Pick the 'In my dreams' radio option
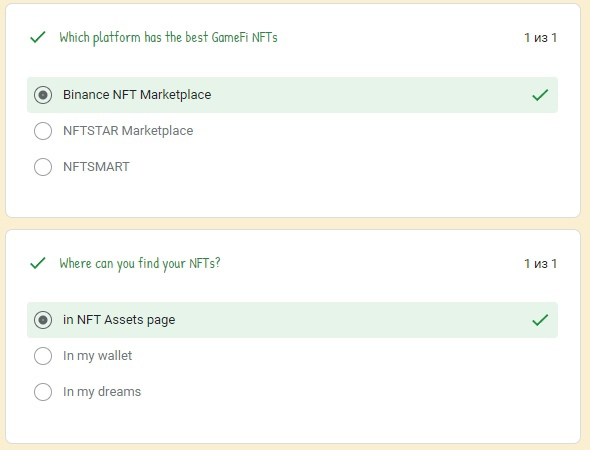The width and height of the screenshot is (590, 450). (43, 392)
